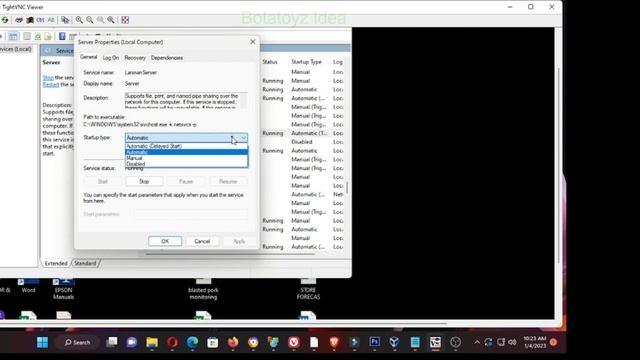This screenshot has width=640, height=360.
Task: Open the Dependencies tab
Action: (167, 58)
